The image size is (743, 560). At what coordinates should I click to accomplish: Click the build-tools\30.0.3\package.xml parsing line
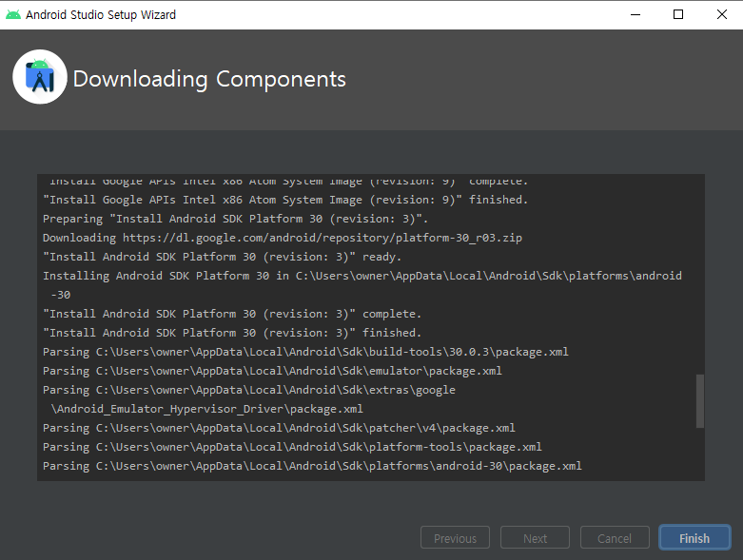click(305, 352)
